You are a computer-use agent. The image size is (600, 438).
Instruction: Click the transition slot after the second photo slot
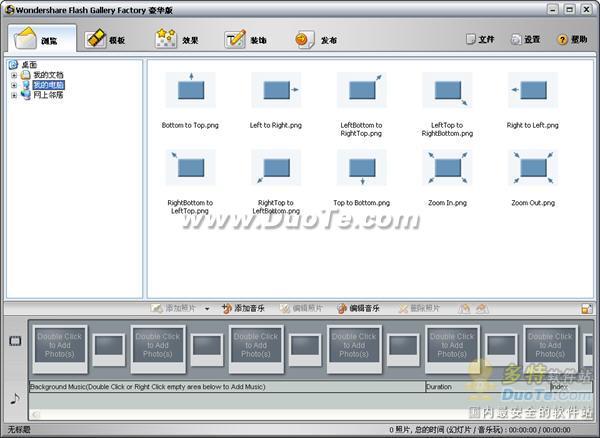(x=207, y=349)
